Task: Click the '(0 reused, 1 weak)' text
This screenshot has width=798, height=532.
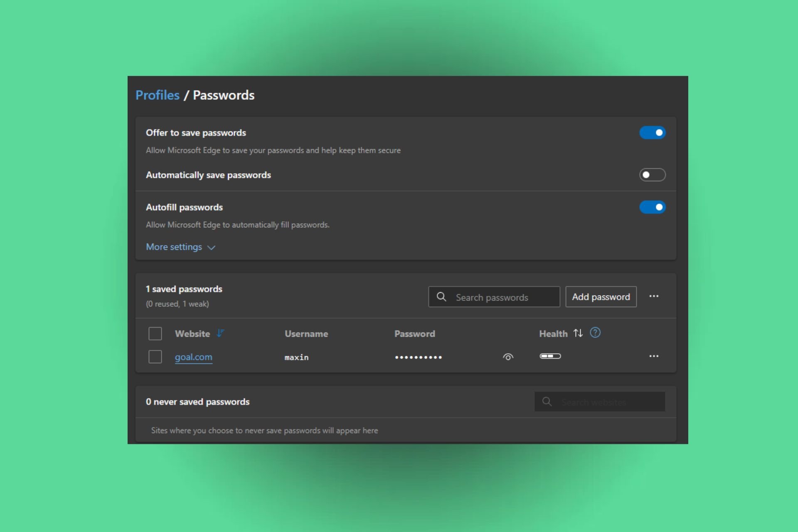Action: [177, 304]
